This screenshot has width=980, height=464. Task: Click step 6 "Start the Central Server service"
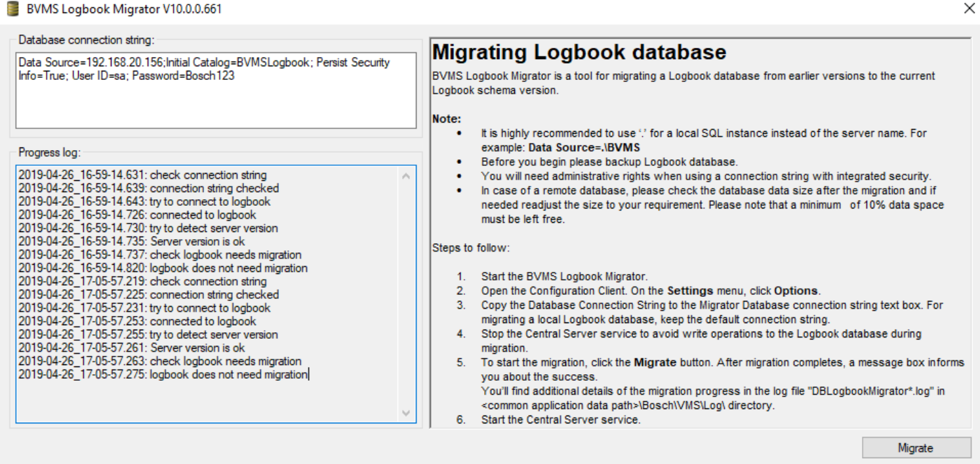(x=560, y=419)
